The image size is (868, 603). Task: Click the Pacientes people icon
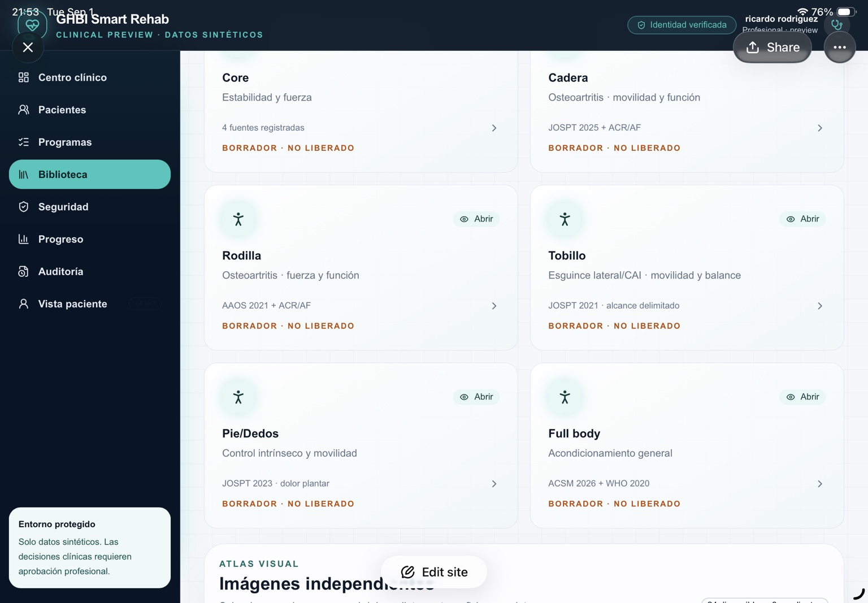(x=23, y=110)
